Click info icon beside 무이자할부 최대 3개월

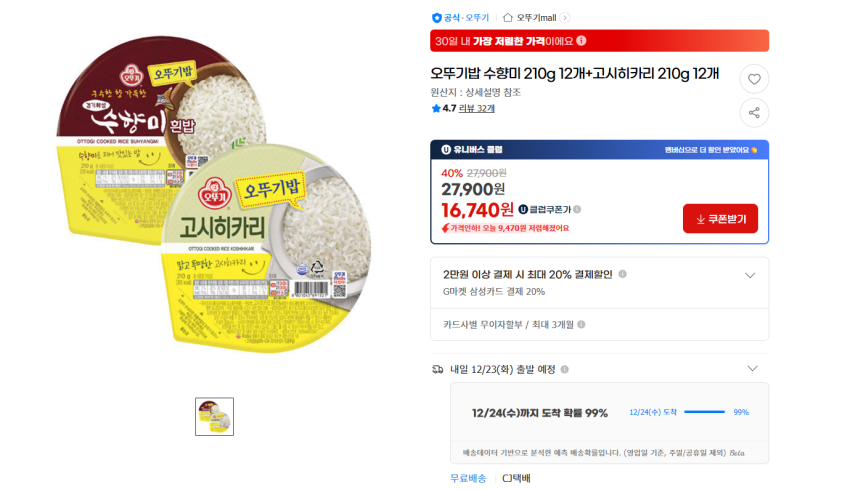(x=581, y=325)
